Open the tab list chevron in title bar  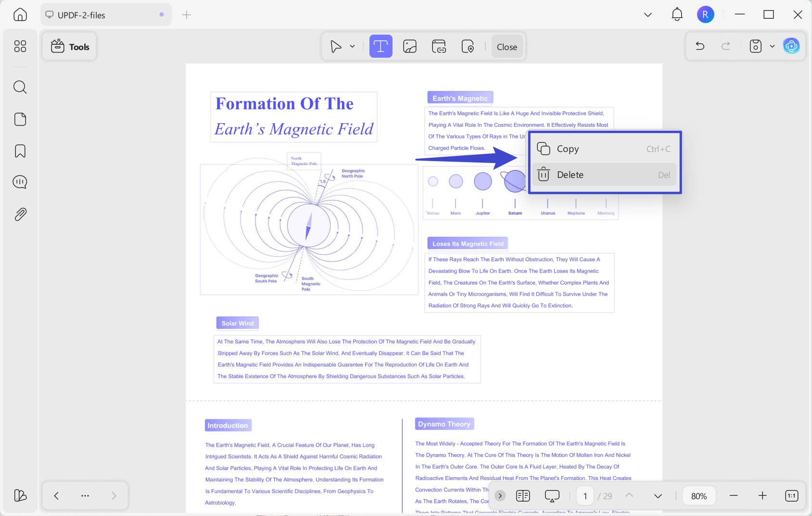pos(648,15)
